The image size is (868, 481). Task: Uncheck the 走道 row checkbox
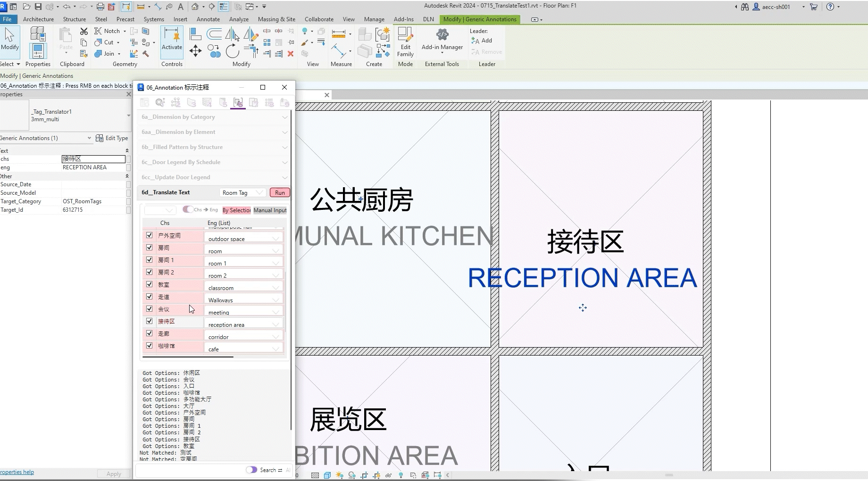[x=150, y=296]
